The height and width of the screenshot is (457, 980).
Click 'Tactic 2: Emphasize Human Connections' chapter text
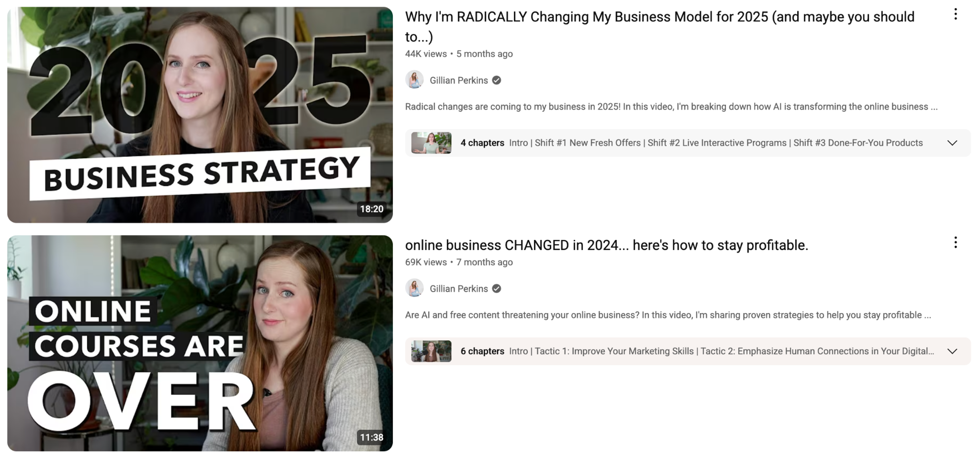pos(817,351)
